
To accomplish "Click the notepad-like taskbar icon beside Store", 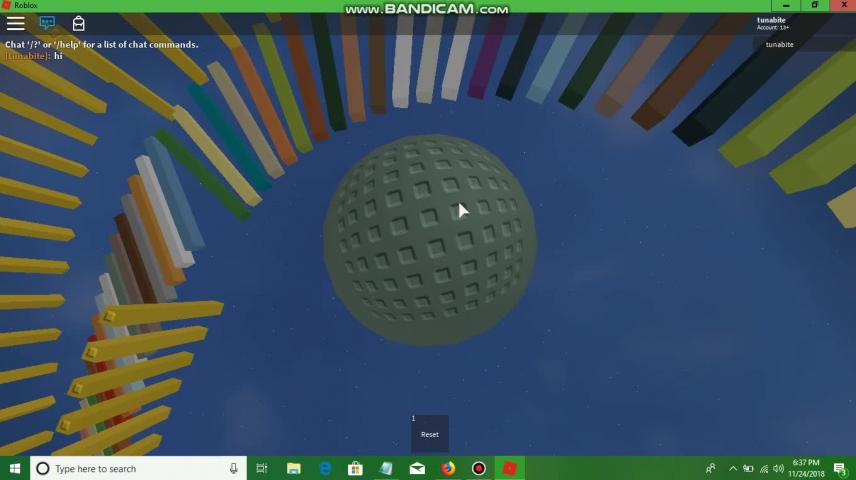I will point(387,469).
